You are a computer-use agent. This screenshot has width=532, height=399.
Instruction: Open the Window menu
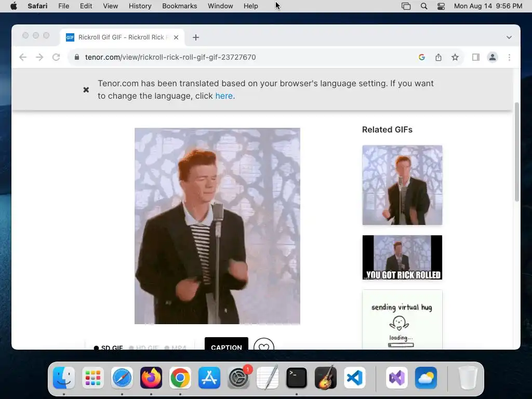coord(220,6)
